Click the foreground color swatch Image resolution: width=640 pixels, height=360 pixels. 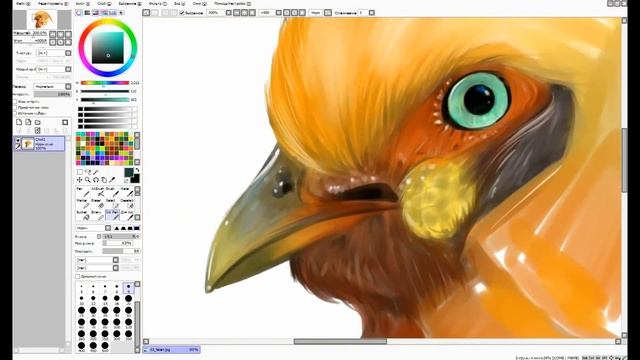pyautogui.click(x=129, y=172)
